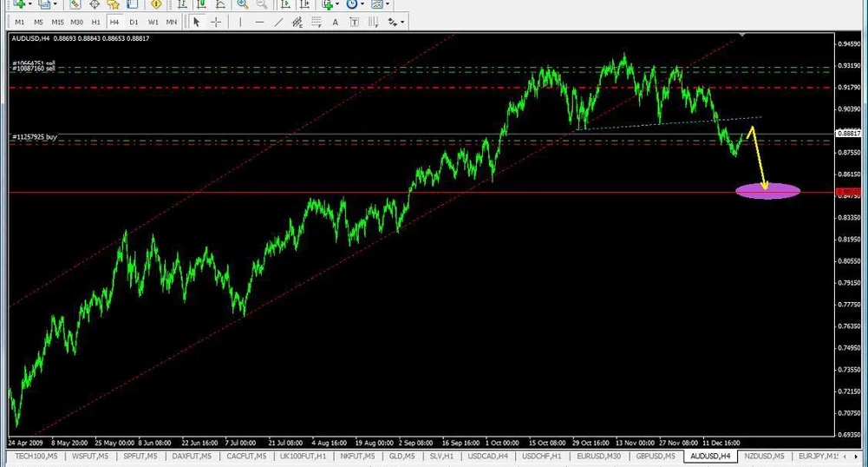Draw an equidistant channel

point(297,22)
